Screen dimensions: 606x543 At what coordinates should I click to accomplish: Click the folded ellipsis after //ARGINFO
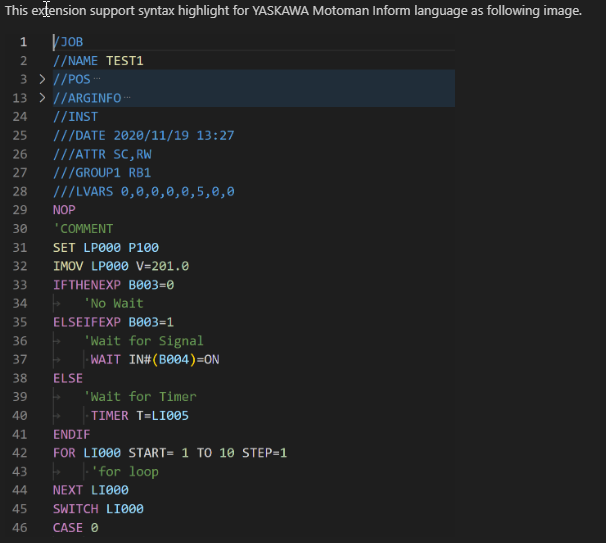click(x=127, y=98)
